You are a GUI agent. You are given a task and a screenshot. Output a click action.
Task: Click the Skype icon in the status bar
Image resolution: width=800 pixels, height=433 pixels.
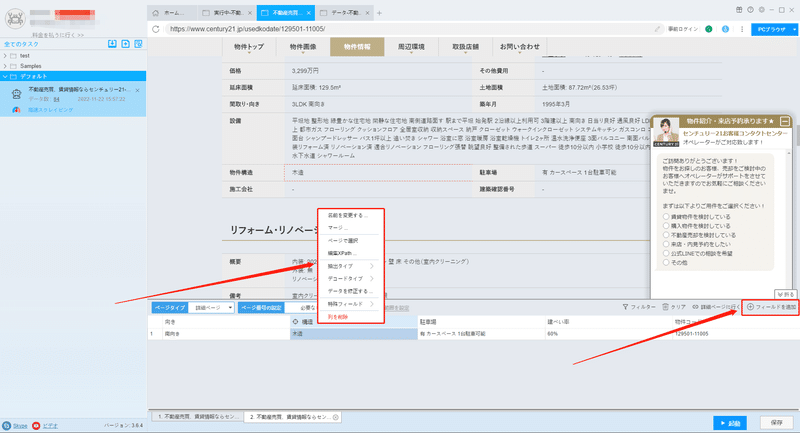6,425
